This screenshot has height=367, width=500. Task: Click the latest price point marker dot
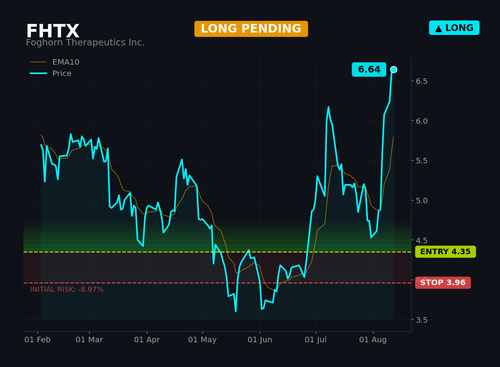tap(394, 69)
